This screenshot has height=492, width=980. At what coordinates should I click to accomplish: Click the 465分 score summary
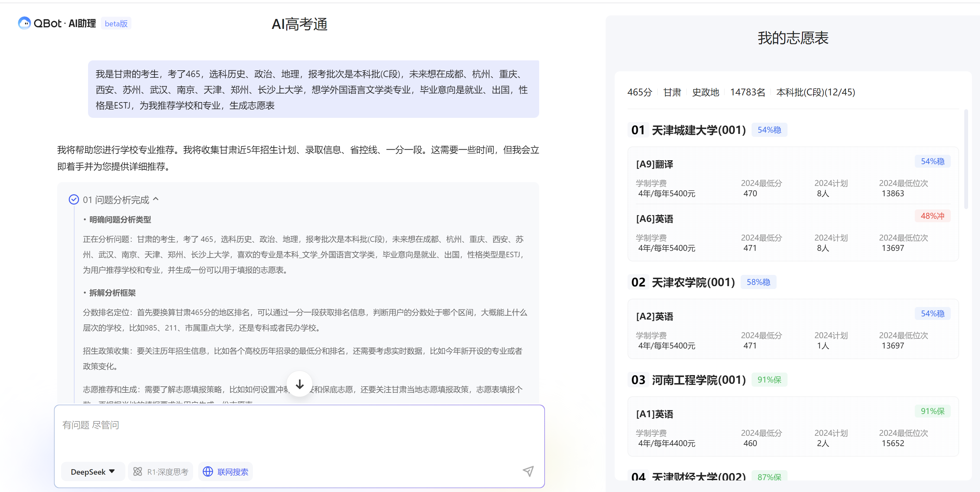[x=639, y=92]
